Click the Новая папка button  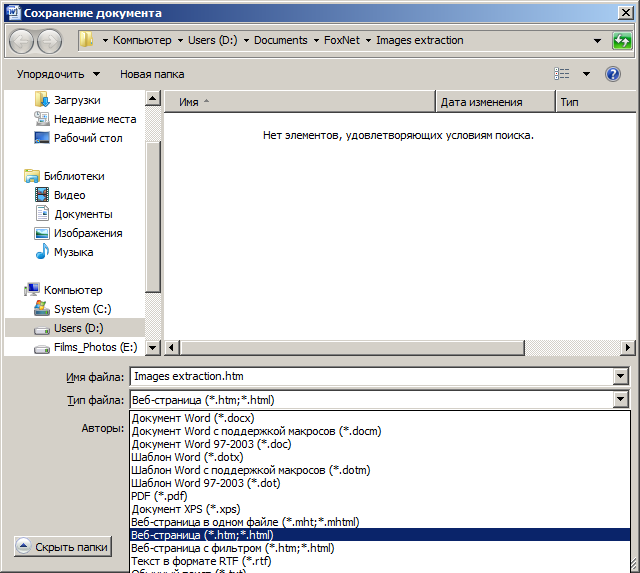tap(152, 74)
